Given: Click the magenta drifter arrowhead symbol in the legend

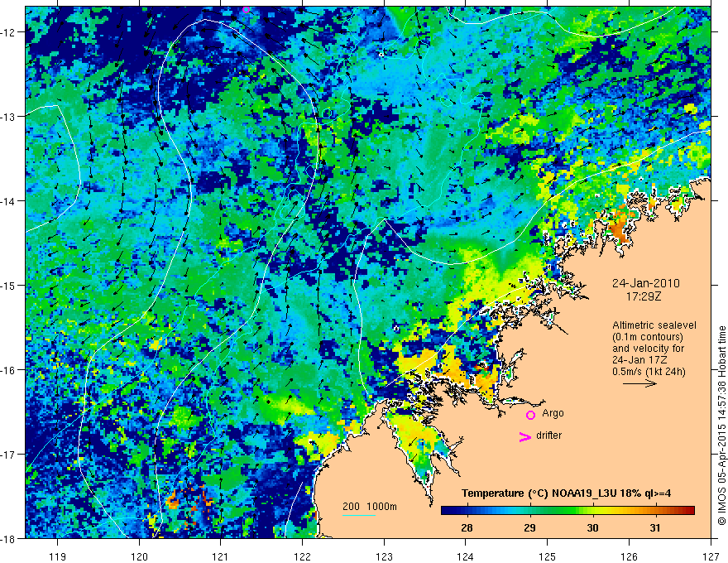Looking at the screenshot, I should point(524,436).
